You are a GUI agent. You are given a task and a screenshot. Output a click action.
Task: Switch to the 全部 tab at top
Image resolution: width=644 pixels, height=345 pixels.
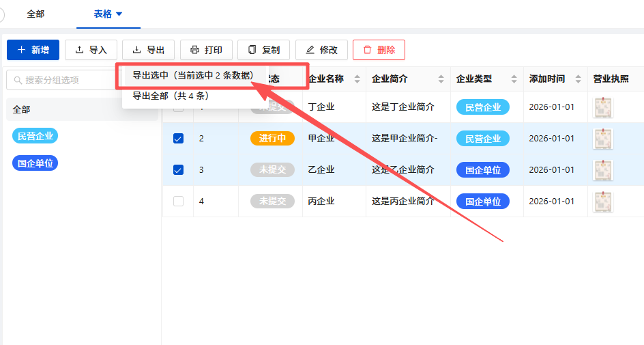[x=35, y=14]
